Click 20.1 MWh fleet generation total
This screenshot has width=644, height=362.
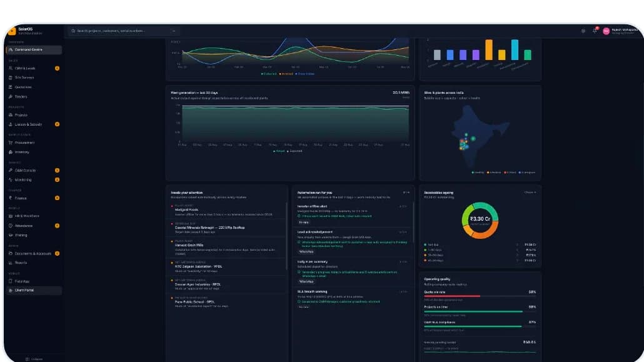click(x=401, y=93)
